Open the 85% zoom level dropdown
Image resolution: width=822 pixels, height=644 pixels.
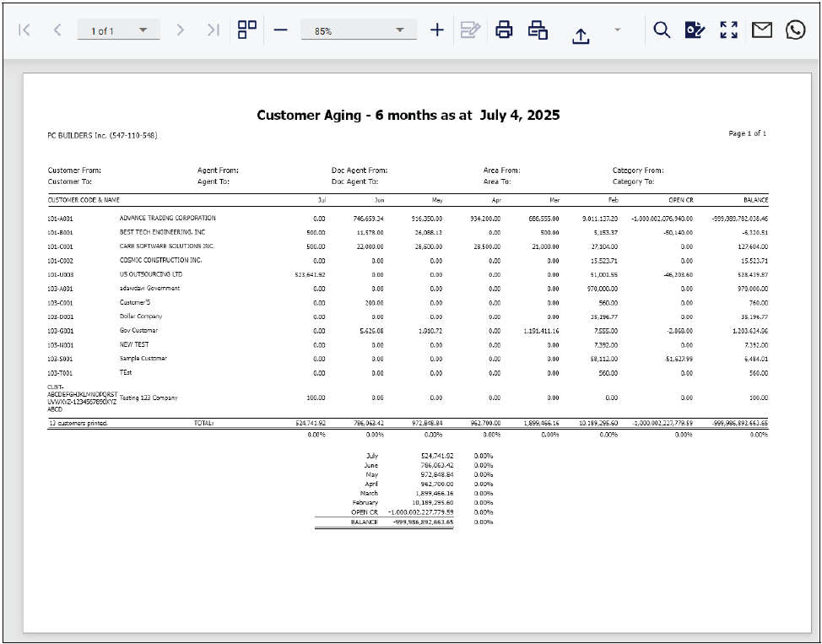click(x=359, y=30)
